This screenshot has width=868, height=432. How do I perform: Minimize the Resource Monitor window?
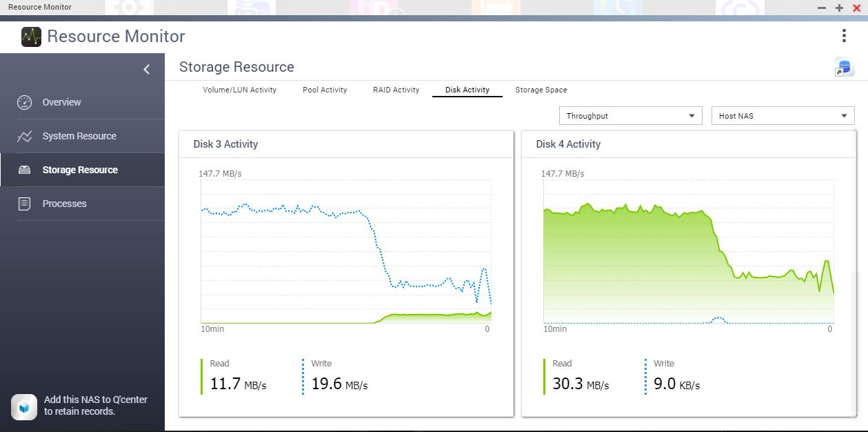[x=822, y=8]
